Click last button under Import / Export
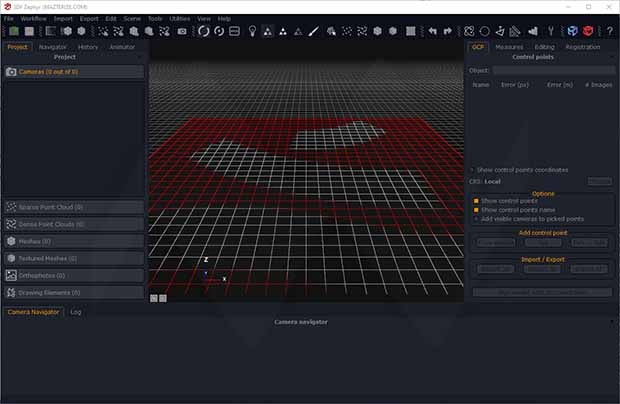The height and width of the screenshot is (404, 620). pos(589,269)
